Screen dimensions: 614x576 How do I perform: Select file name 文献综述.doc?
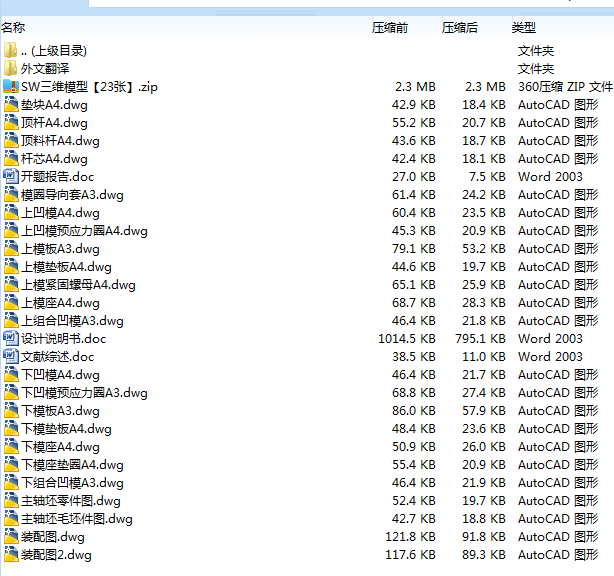click(58, 357)
